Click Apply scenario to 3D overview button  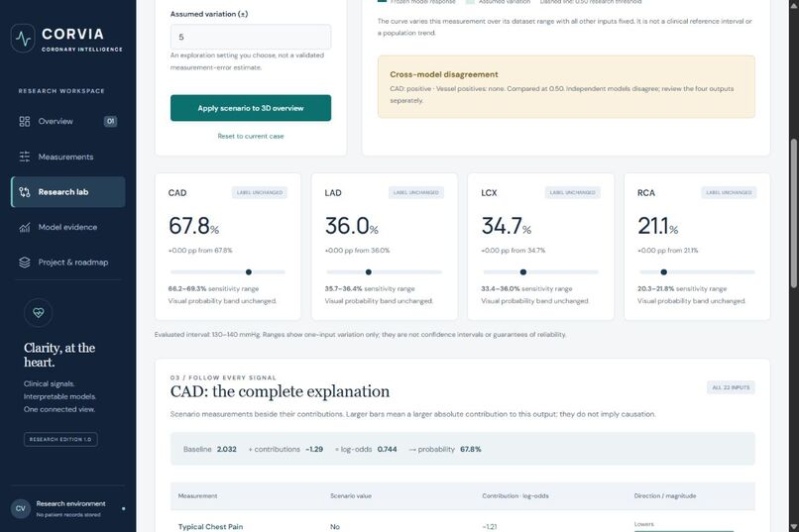tap(251, 108)
